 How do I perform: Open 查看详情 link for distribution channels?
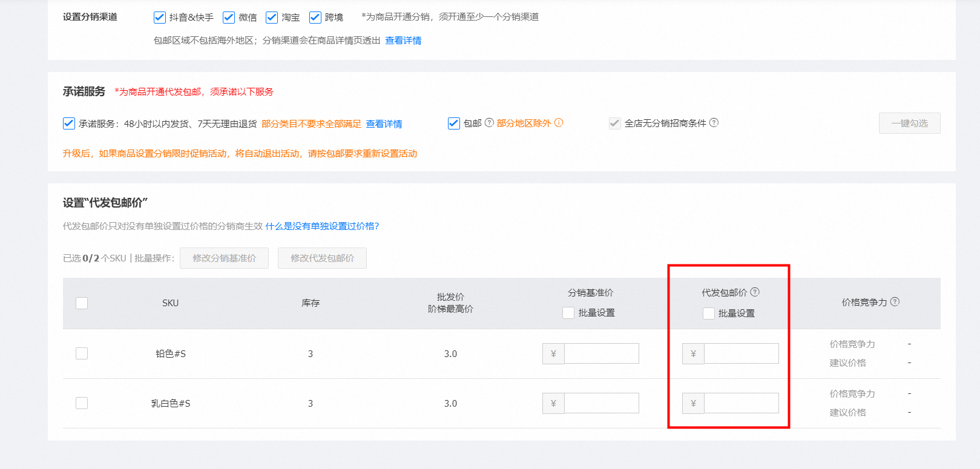pos(403,41)
